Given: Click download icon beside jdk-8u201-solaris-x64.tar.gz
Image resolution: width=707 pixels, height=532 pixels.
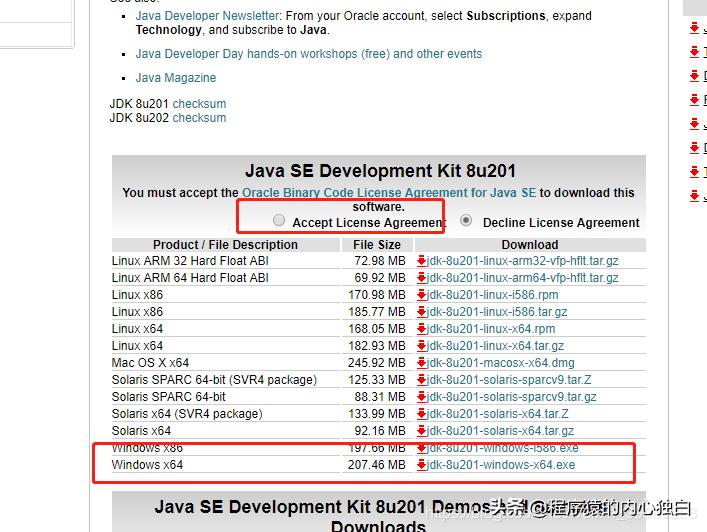Looking at the screenshot, I should [422, 431].
